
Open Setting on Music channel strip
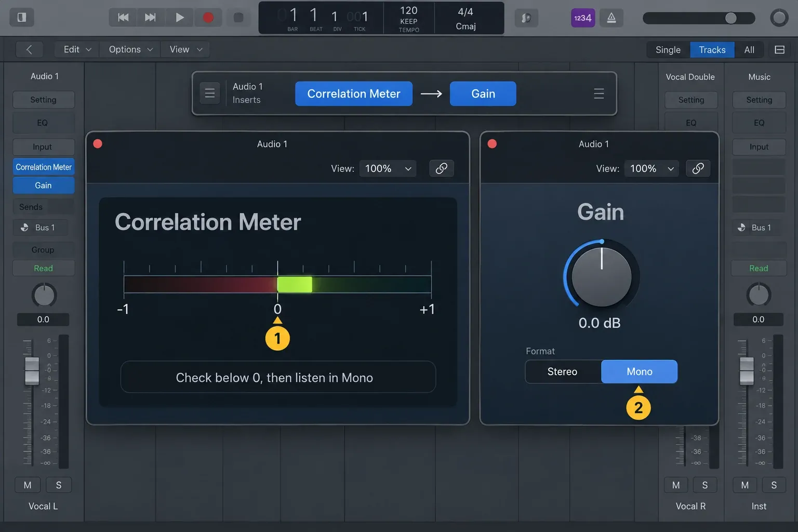[759, 100]
